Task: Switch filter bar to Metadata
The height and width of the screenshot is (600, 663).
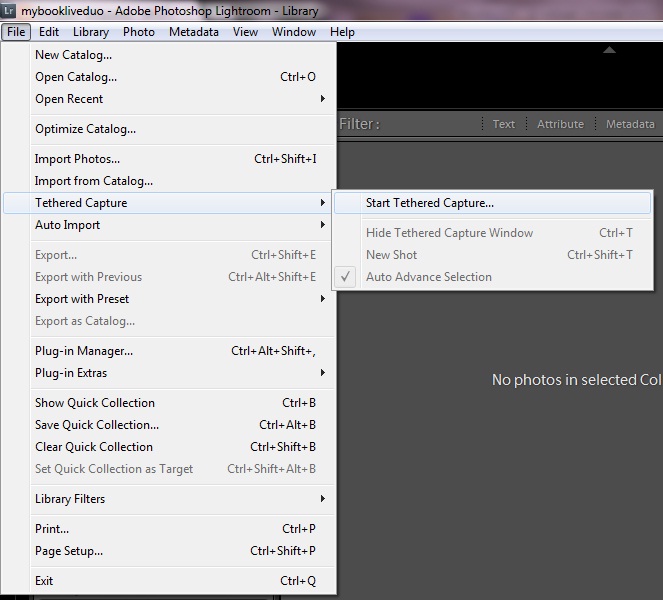Action: [630, 124]
